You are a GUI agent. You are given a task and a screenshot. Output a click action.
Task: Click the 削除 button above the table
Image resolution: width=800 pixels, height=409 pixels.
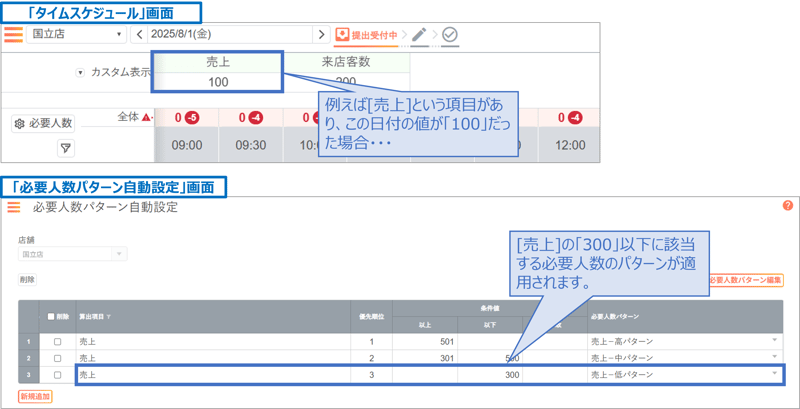27,280
